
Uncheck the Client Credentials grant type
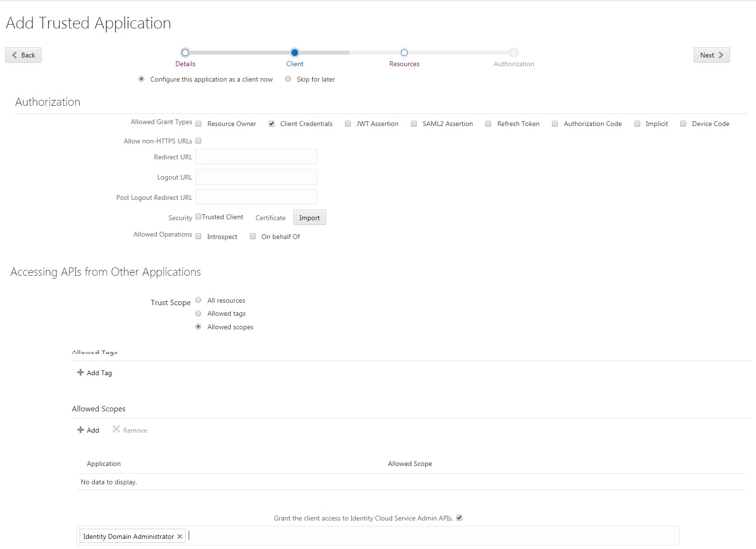272,124
